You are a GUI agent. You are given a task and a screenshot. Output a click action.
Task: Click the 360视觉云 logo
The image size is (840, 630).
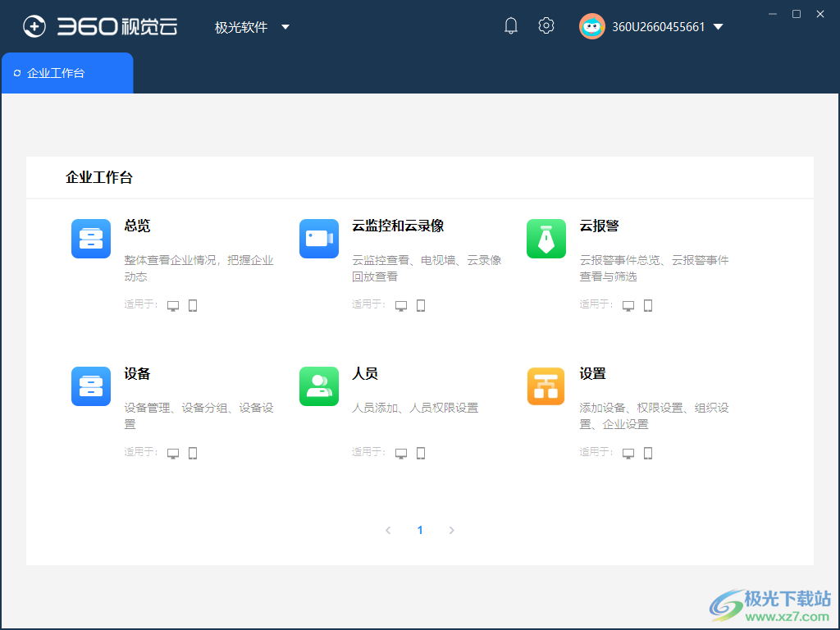(98, 26)
